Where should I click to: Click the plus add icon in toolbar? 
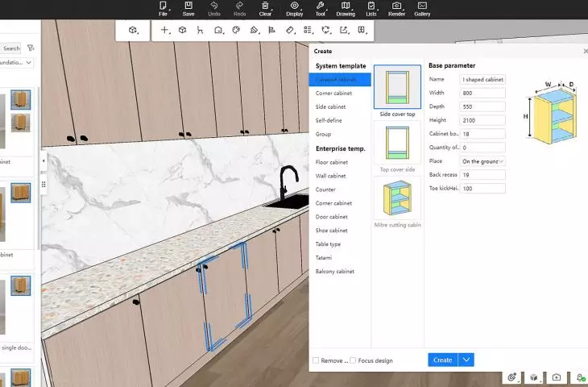(x=164, y=30)
